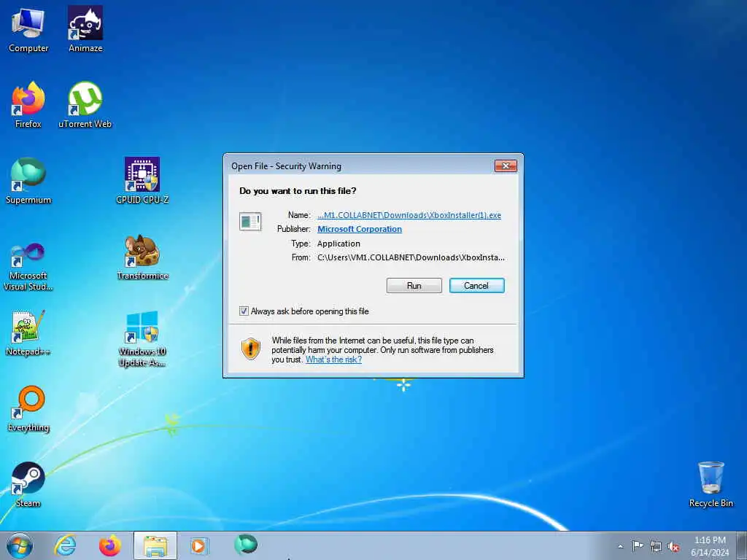This screenshot has height=560, width=747.
Task: Launch Internet Explorer from the taskbar
Action: point(65,545)
